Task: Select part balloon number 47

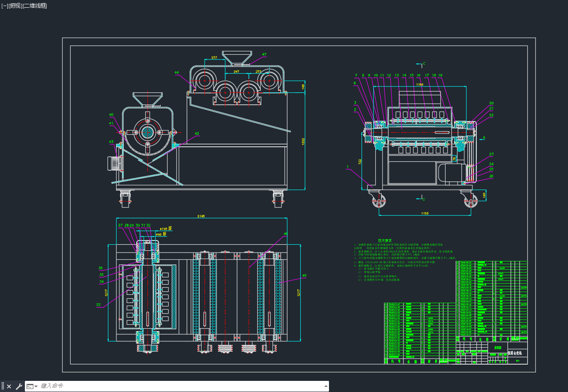Action: (x=264, y=54)
